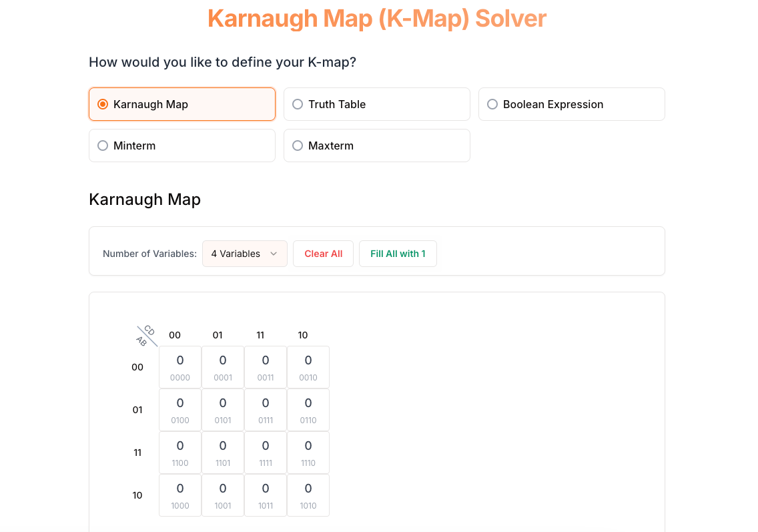Click Fill All with 1 button
The height and width of the screenshot is (532, 758).
[398, 254]
